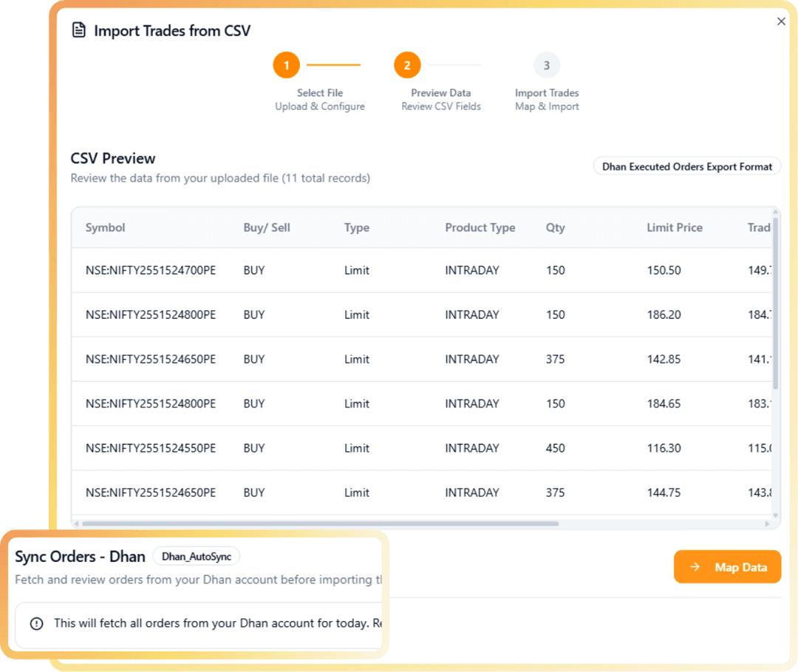Click the step 2 Preview Data circle
The height and width of the screenshot is (672, 798).
[x=406, y=65]
